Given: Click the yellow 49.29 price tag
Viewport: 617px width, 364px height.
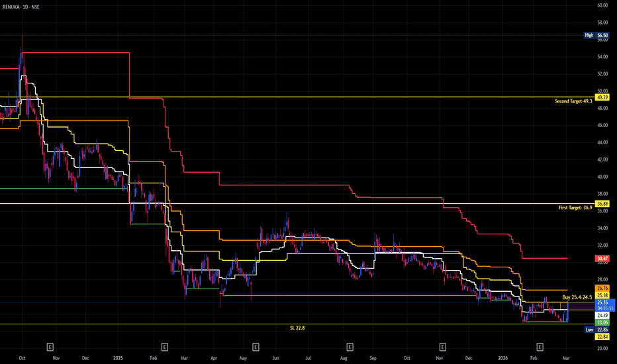Looking at the screenshot, I should coord(602,97).
